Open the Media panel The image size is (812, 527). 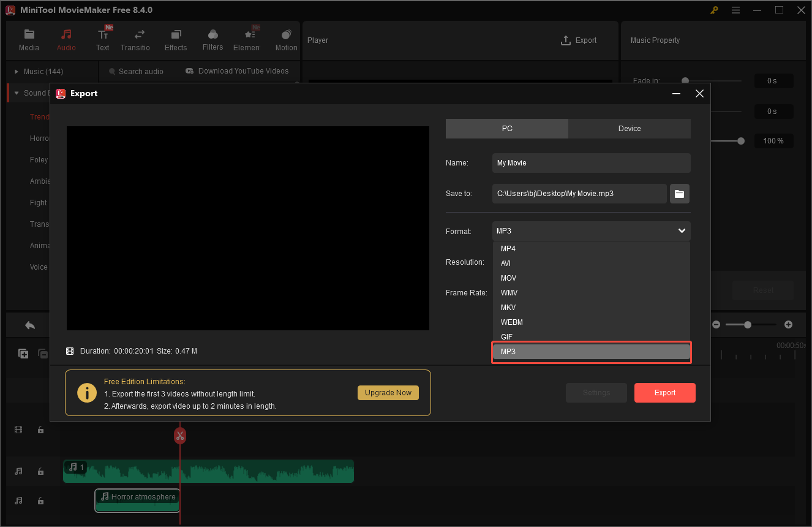[29, 39]
